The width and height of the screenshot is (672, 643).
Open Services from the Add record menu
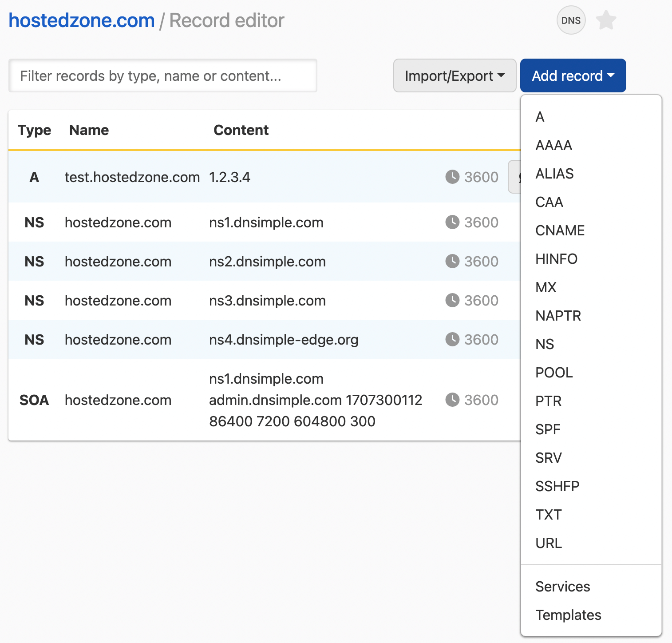pyautogui.click(x=562, y=586)
